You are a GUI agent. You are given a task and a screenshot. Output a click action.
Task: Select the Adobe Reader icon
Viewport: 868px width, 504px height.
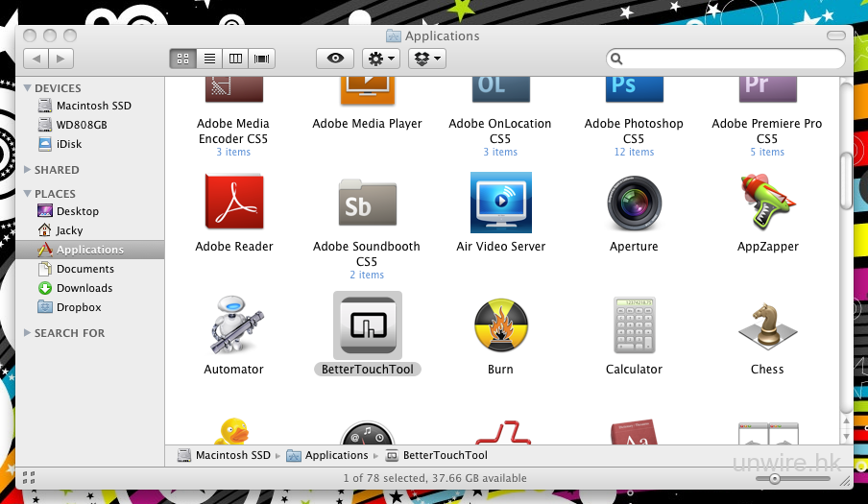(233, 204)
